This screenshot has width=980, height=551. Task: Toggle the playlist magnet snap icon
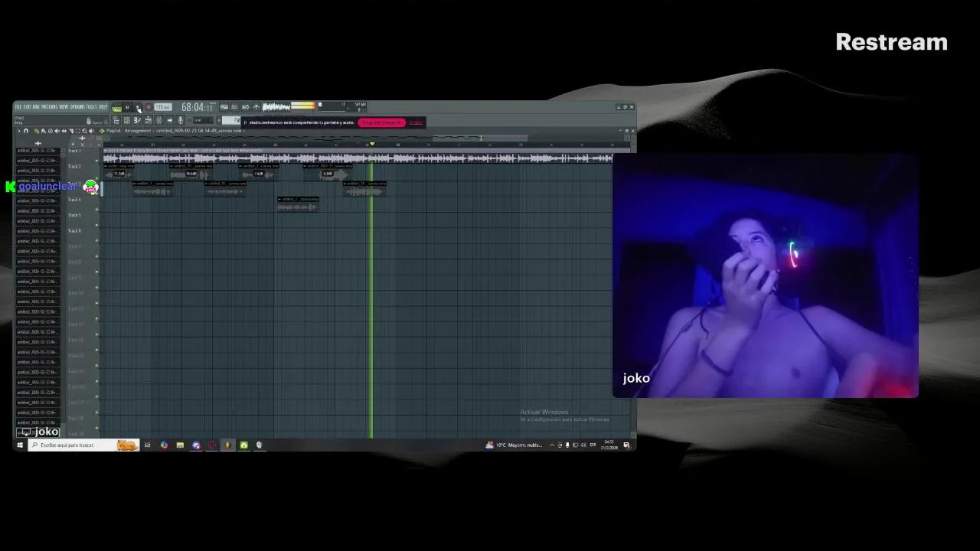[x=25, y=131]
